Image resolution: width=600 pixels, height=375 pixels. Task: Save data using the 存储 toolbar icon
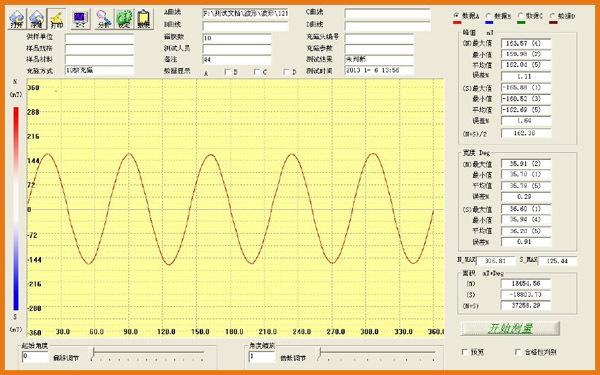[37, 19]
